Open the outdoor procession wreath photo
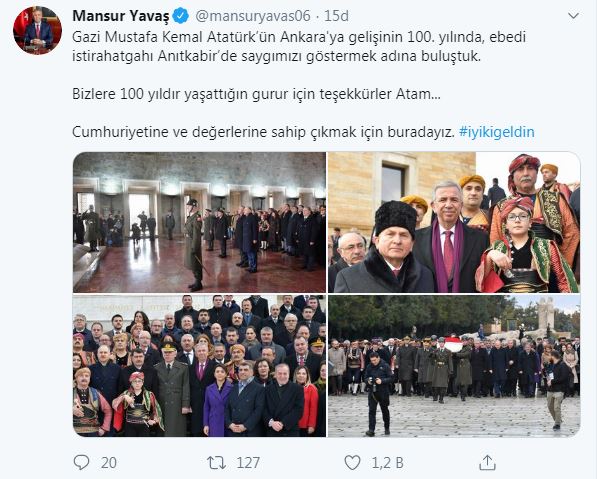The height and width of the screenshot is (479, 597). [x=454, y=366]
